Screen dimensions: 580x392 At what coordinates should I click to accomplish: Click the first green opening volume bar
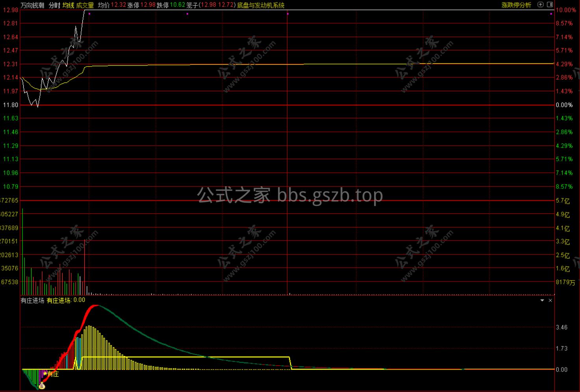pyautogui.click(x=22, y=251)
